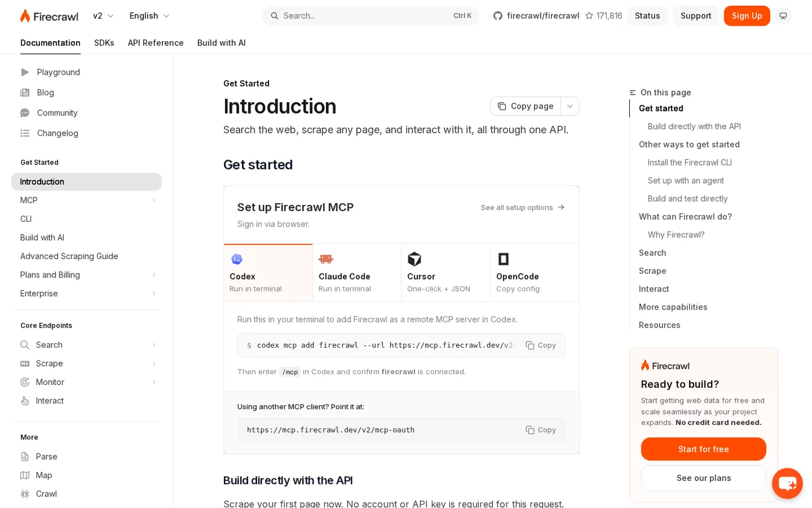The height and width of the screenshot is (508, 812).
Task: Select the Documentation tab
Action: (x=50, y=43)
